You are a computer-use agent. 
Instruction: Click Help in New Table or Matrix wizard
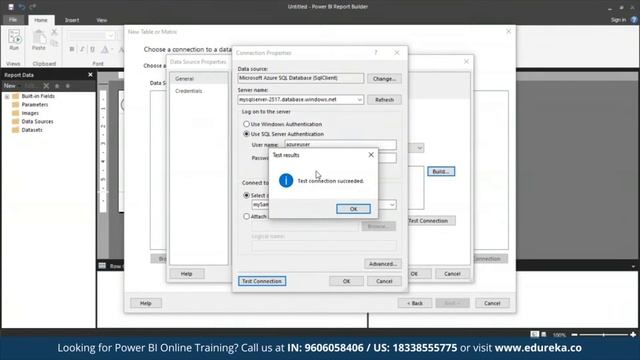tap(146, 303)
